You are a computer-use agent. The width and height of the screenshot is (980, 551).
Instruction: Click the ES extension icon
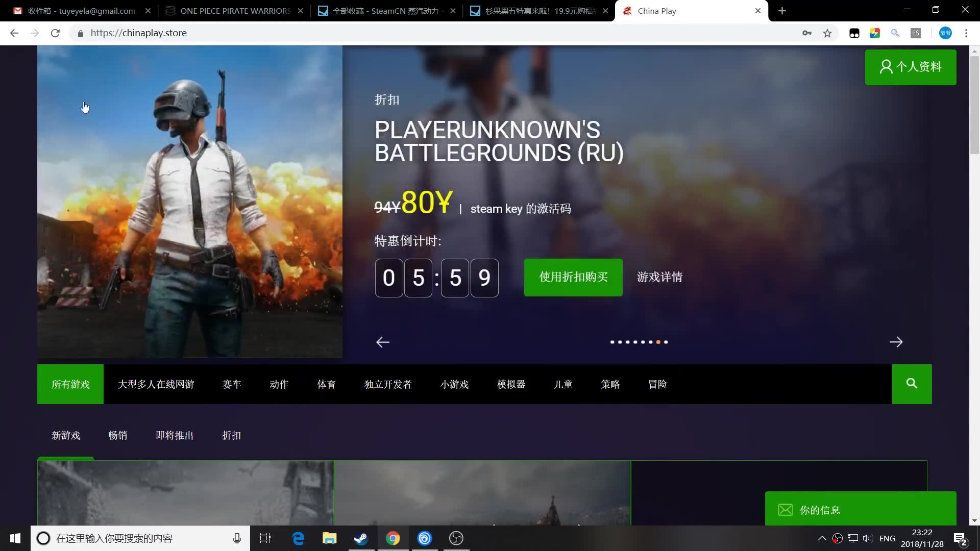(916, 33)
